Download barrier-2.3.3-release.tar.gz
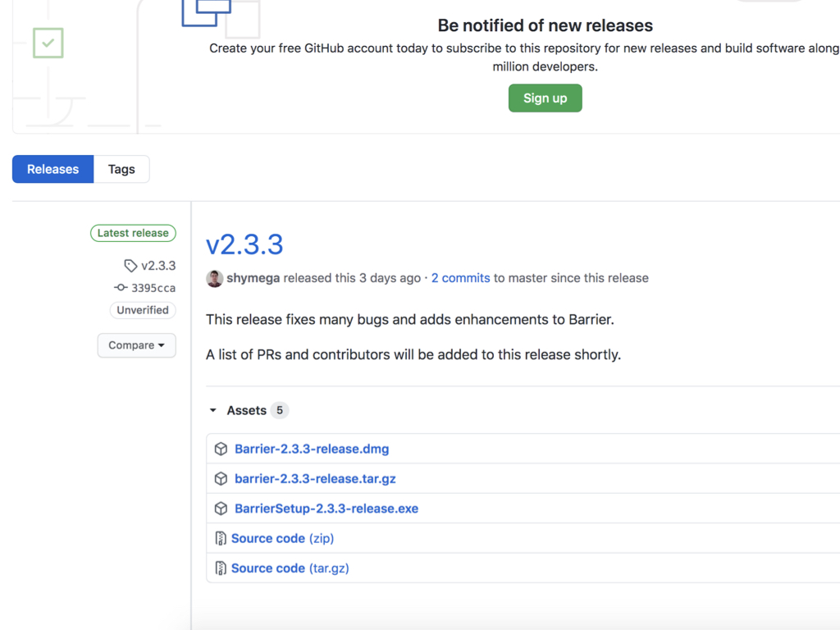 [x=315, y=479]
